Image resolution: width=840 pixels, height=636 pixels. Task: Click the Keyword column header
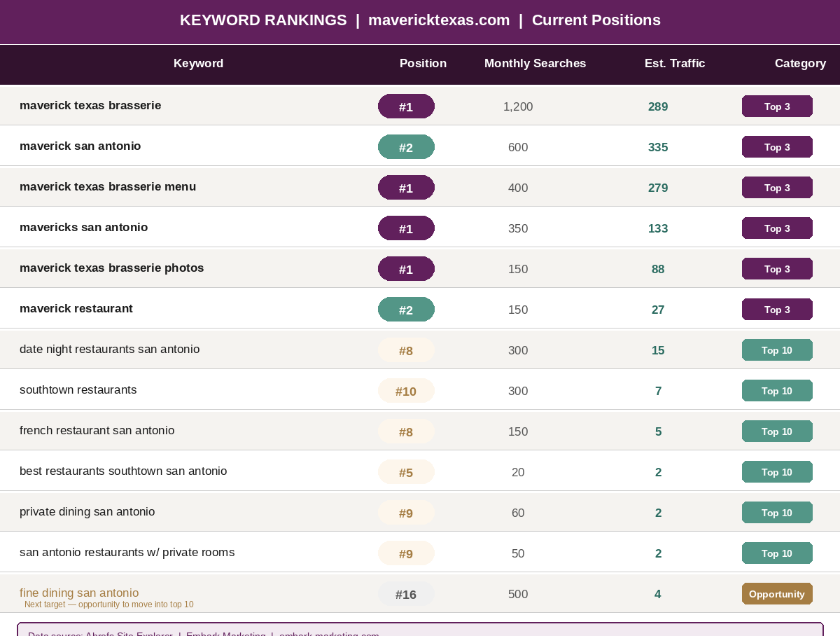coord(198,64)
